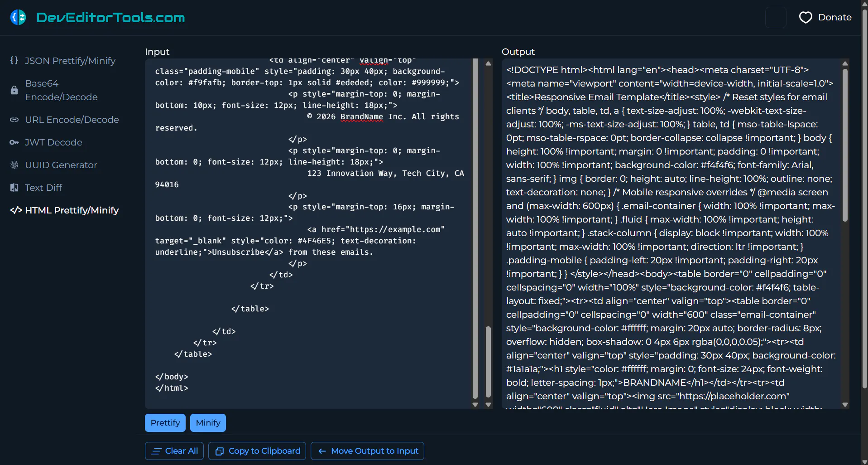Image resolution: width=868 pixels, height=465 pixels.
Task: Click the Output scrollbar up arrow
Action: click(x=845, y=63)
